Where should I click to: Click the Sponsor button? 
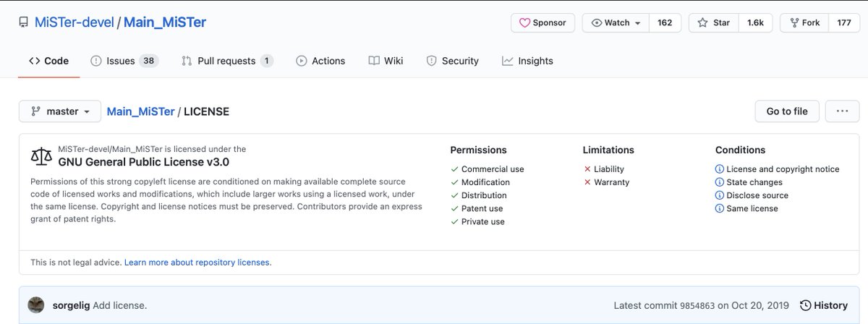[543, 22]
